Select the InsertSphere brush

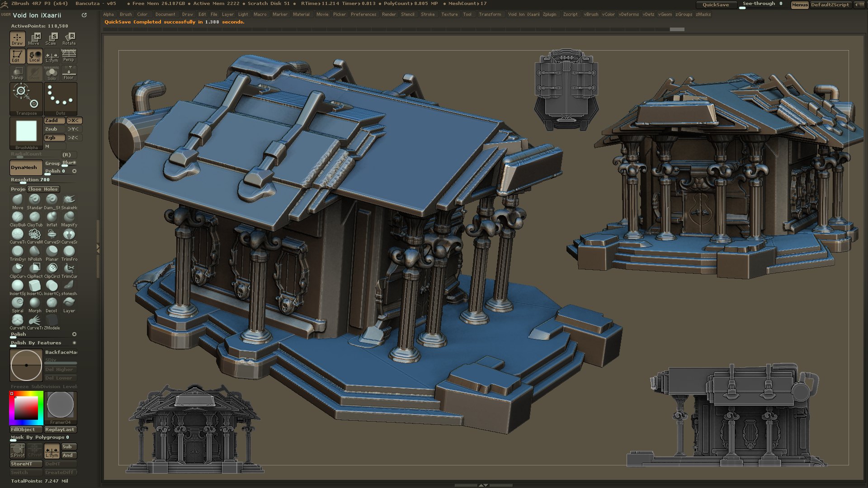(x=18, y=286)
